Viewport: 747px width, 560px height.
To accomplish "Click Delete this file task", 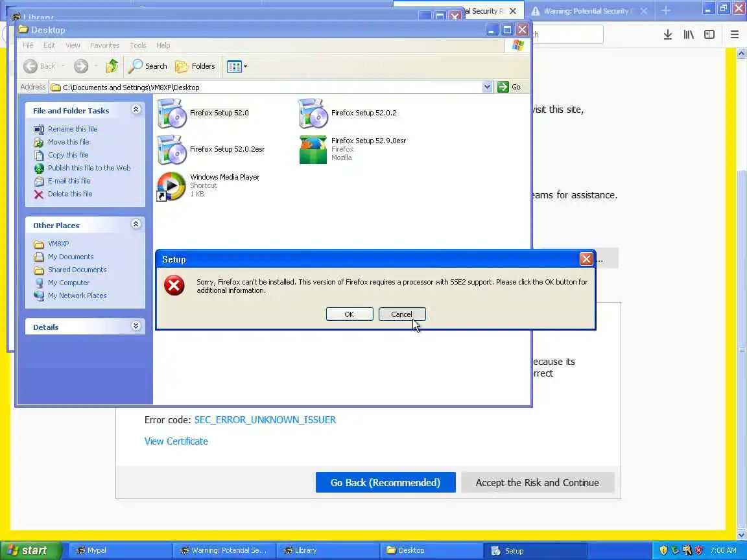I will tap(70, 194).
